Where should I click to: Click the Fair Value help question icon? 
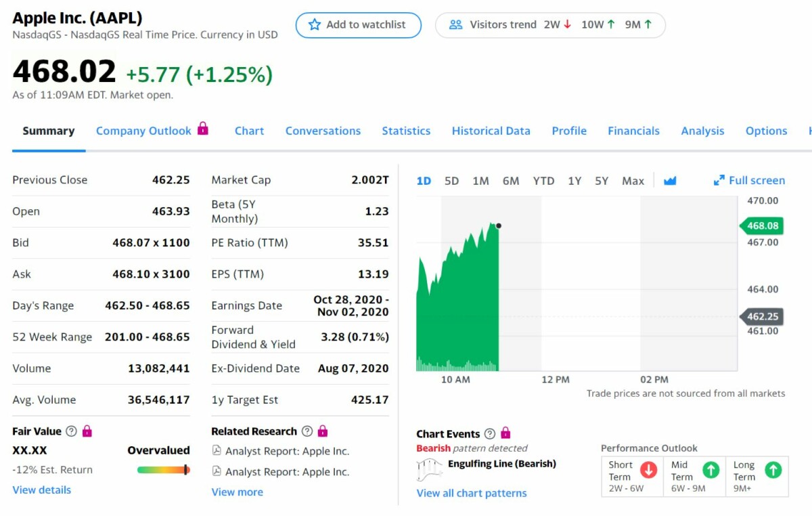pyautogui.click(x=71, y=431)
